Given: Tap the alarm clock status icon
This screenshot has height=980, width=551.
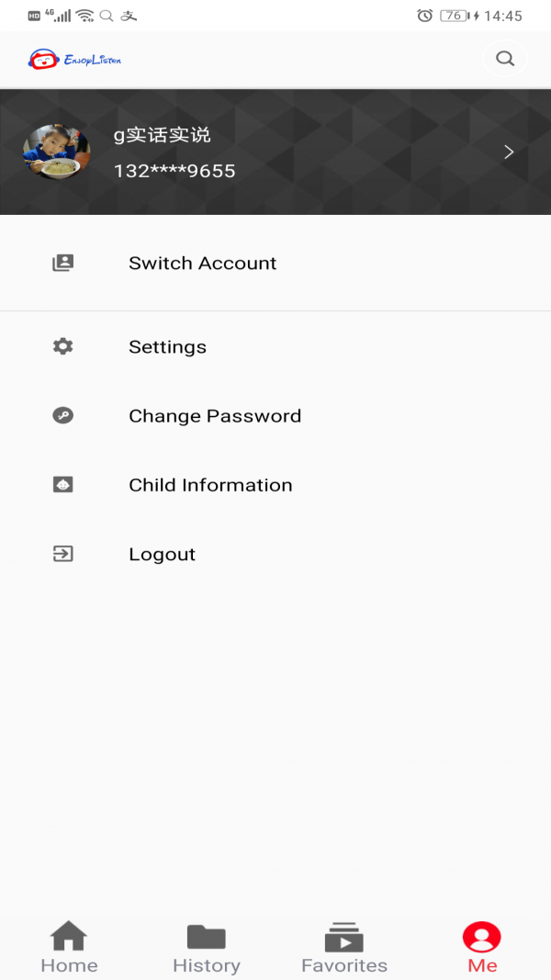Looking at the screenshot, I should [424, 16].
